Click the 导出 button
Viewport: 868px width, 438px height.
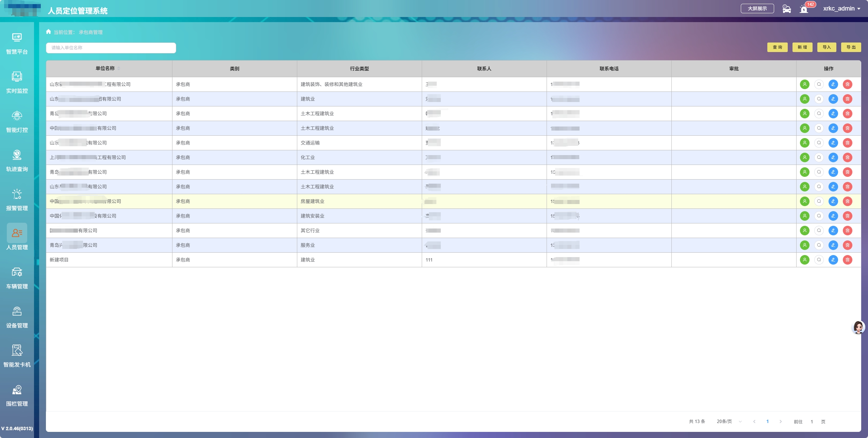tap(851, 47)
